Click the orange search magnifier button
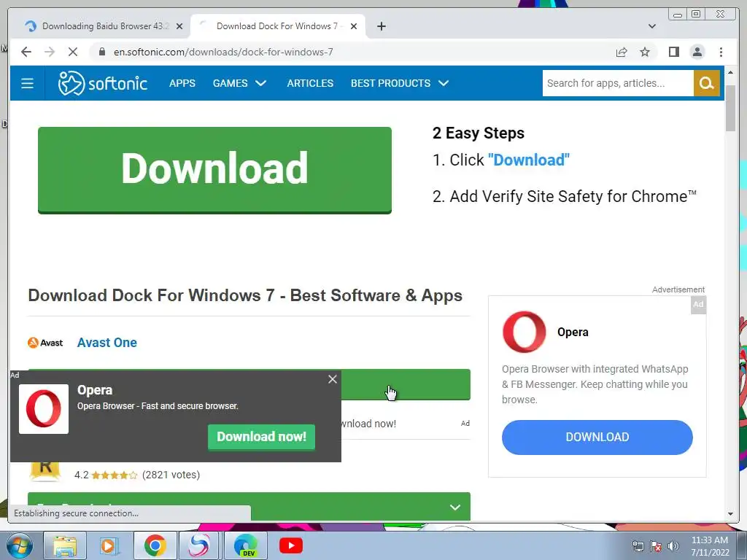Viewport: 747px width, 560px height. [x=706, y=83]
